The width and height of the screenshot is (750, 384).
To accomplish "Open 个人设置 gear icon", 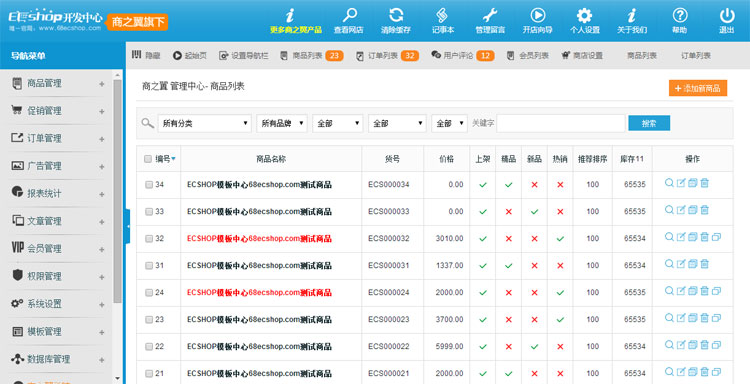I will (585, 15).
